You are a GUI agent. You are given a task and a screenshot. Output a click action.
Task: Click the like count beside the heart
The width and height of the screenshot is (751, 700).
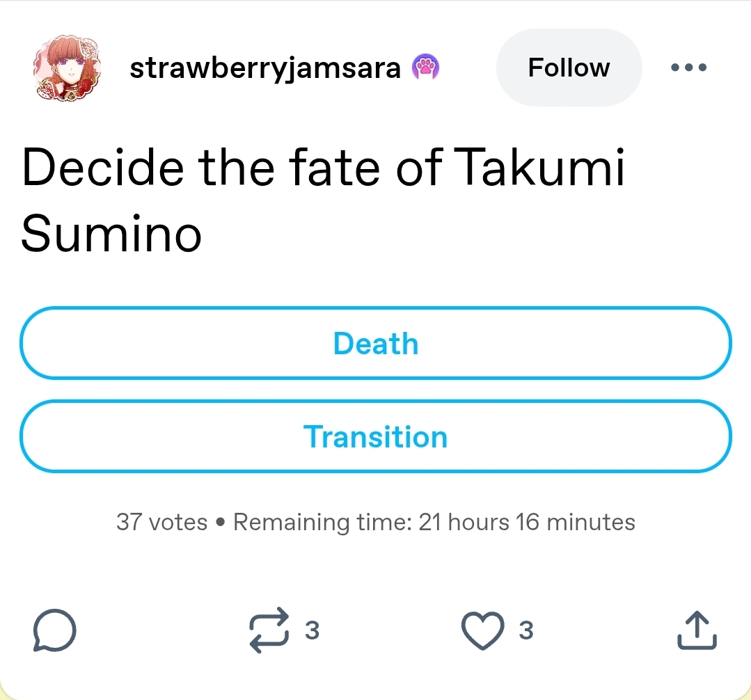pyautogui.click(x=526, y=630)
